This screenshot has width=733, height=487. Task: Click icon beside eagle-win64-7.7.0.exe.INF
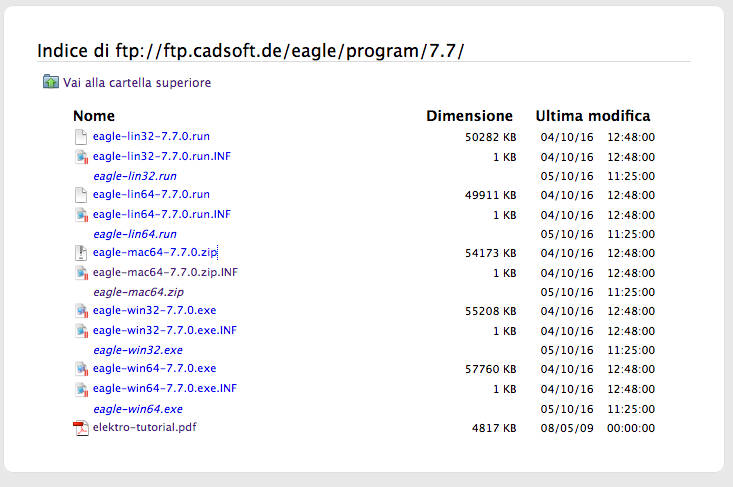(x=81, y=388)
